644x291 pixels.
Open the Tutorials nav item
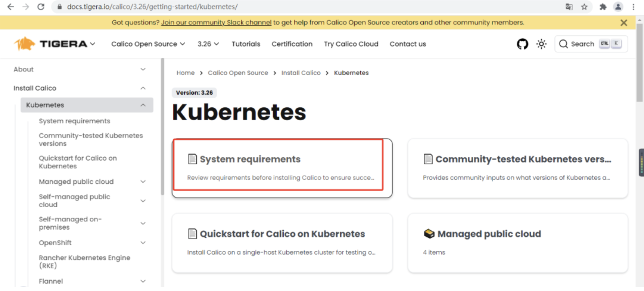pyautogui.click(x=246, y=44)
